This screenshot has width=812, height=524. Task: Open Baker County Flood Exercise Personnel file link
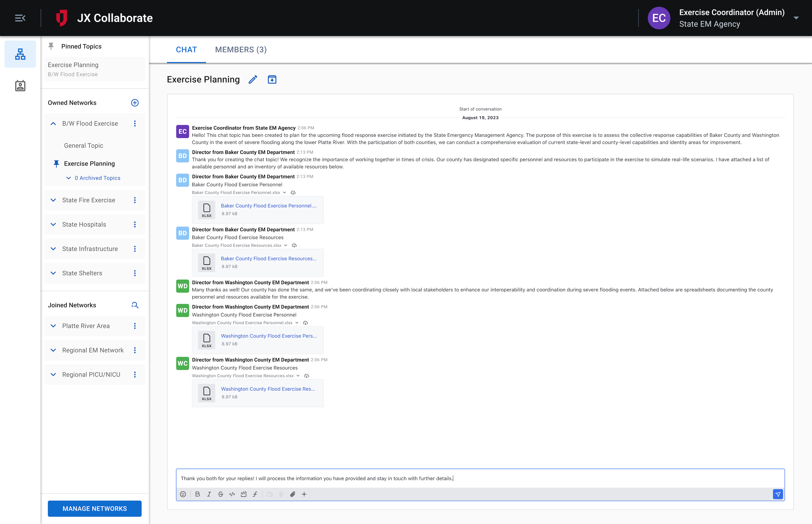tap(269, 206)
